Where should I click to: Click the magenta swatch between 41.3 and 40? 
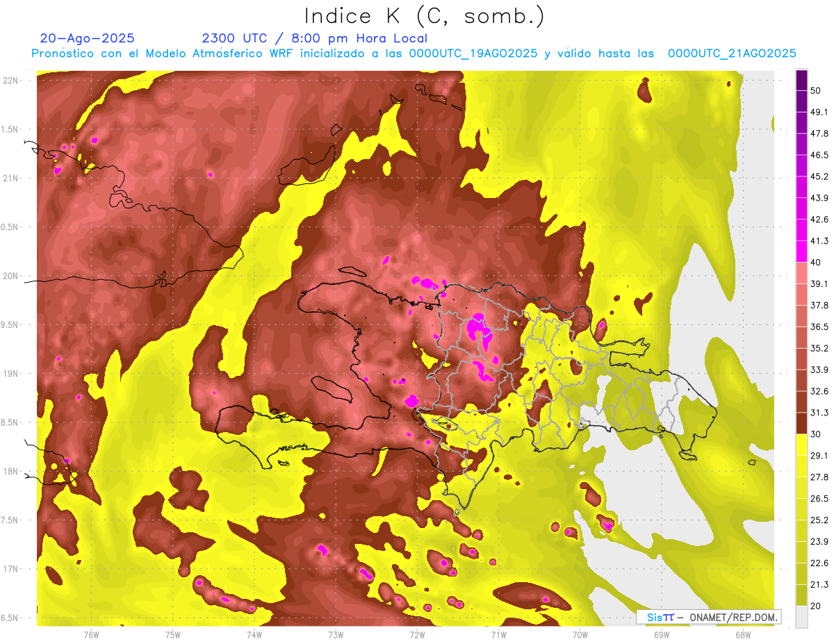pyautogui.click(x=801, y=251)
